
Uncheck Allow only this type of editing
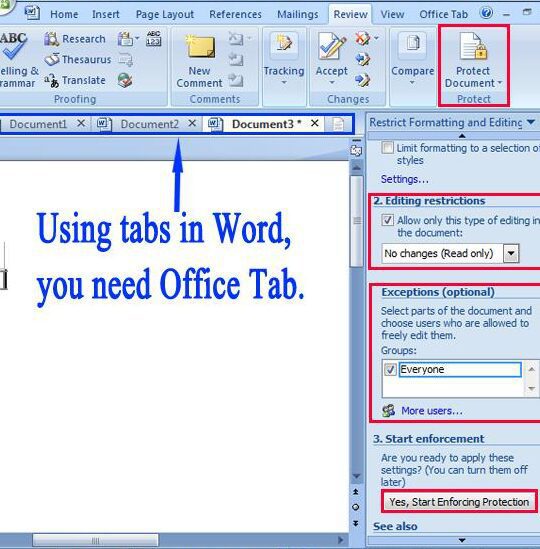pos(387,220)
